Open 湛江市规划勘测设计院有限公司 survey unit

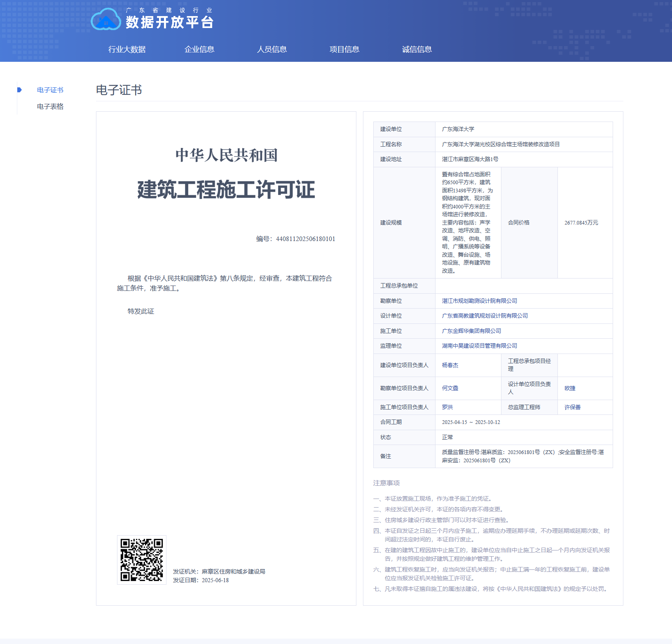tap(479, 301)
